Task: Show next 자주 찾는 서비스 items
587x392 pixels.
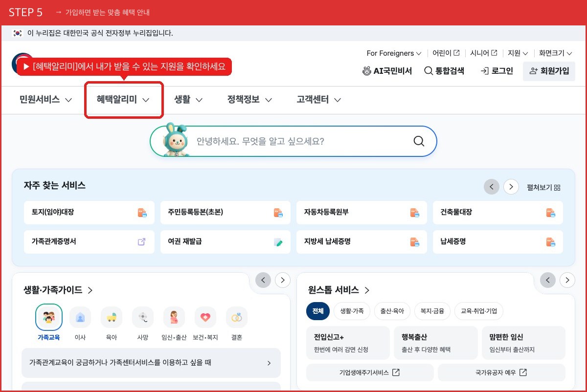Action: click(511, 187)
